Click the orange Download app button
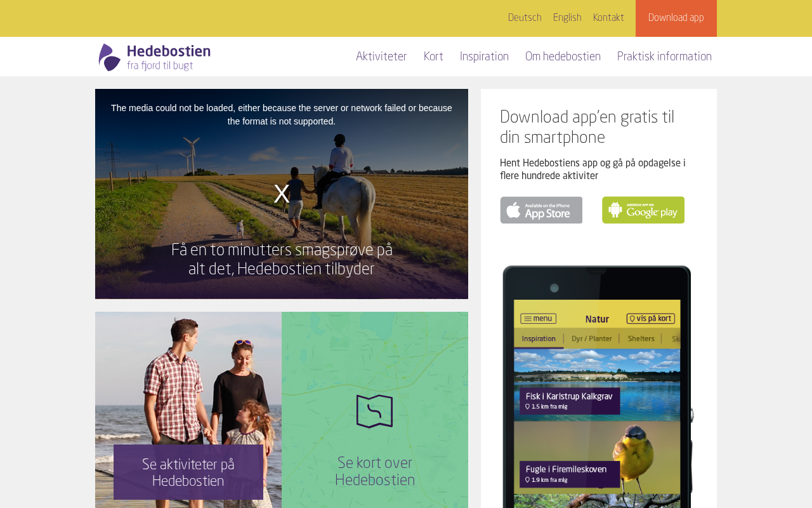This screenshot has height=508, width=812. 676,18
